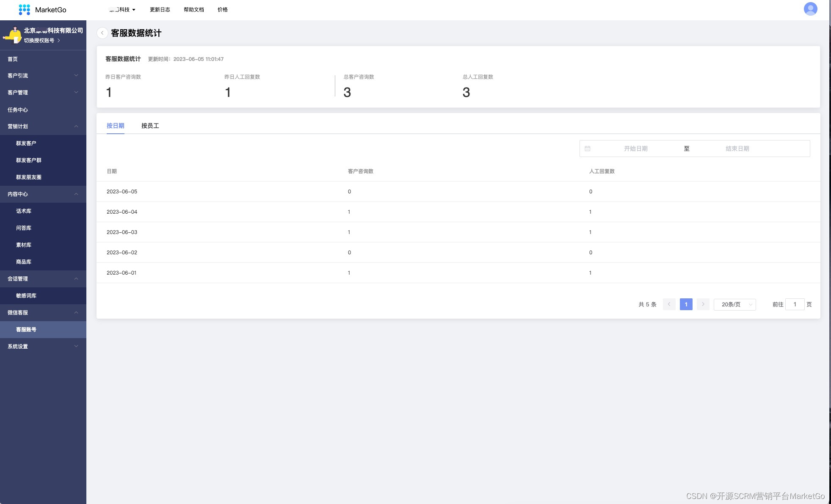
Task: Select the 按日期 tab
Action: click(x=115, y=126)
